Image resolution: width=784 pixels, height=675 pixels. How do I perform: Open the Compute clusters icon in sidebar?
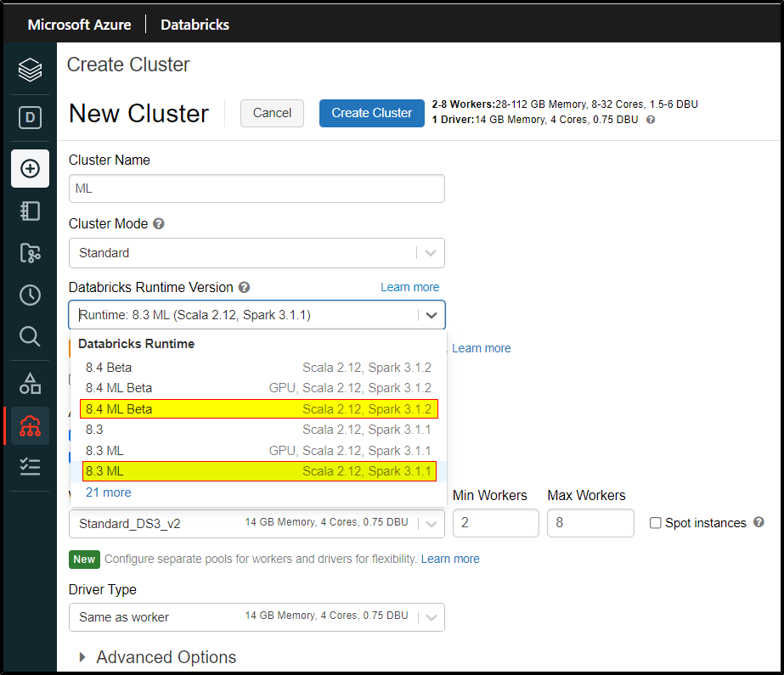point(30,426)
